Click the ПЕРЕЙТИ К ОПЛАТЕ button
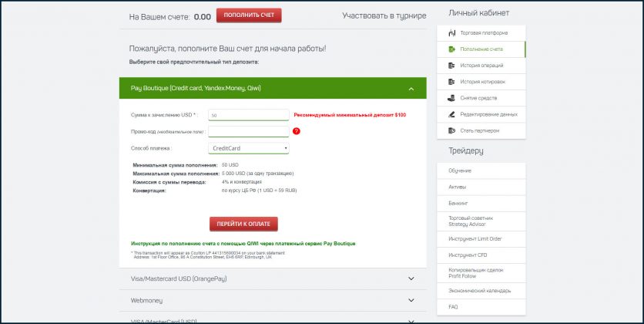Image resolution: width=644 pixels, height=324 pixels. (243, 224)
